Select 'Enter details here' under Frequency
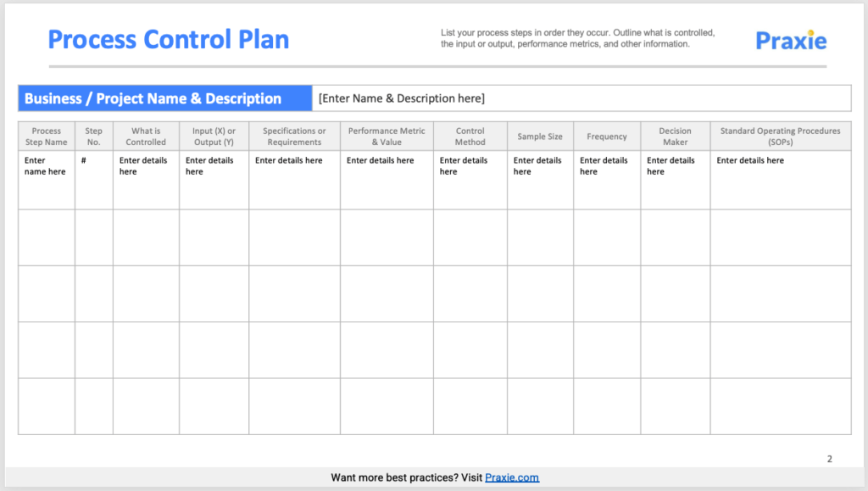Screen dimensions: 868x491 pos(607,180)
